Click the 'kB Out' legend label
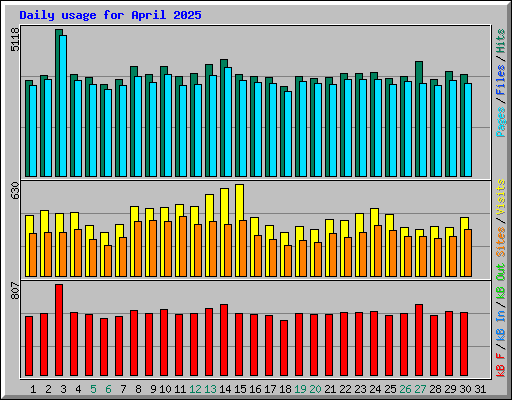Screen dimensions: 512x400 point(501,281)
